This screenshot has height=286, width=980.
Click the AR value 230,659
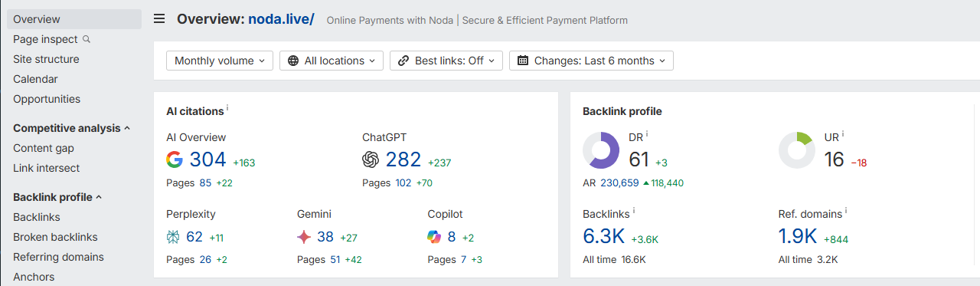point(619,183)
